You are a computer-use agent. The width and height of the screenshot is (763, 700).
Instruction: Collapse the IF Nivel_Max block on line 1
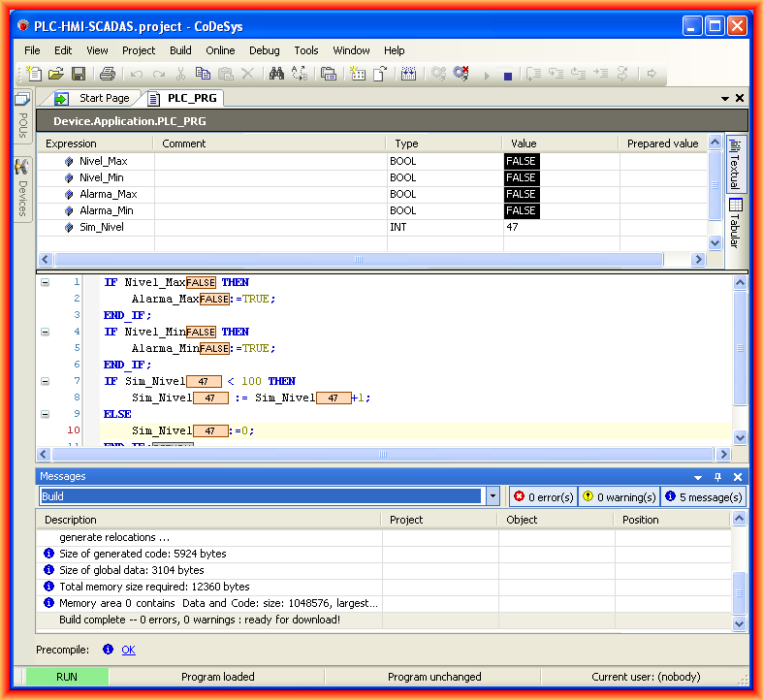pos(45,282)
